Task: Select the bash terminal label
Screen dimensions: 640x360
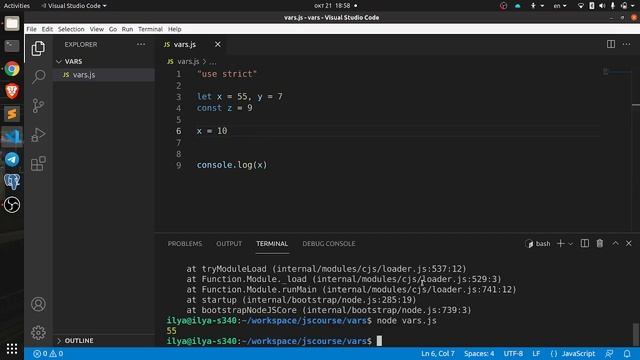Action: pos(538,244)
